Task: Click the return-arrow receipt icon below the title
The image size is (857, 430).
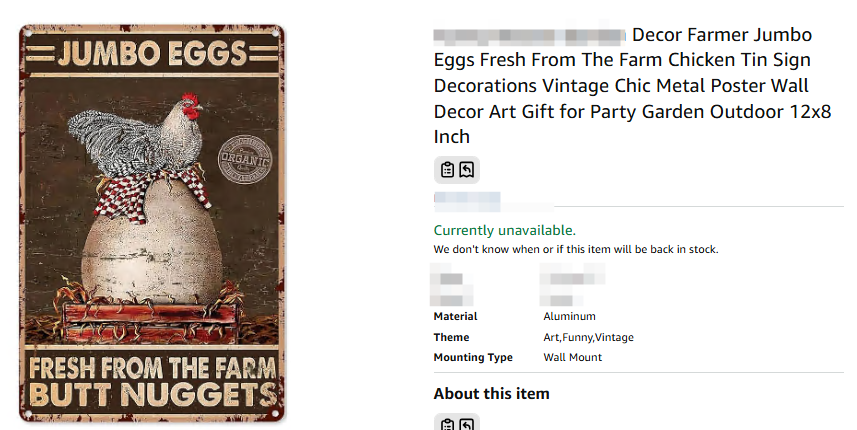Action: pyautogui.click(x=467, y=170)
